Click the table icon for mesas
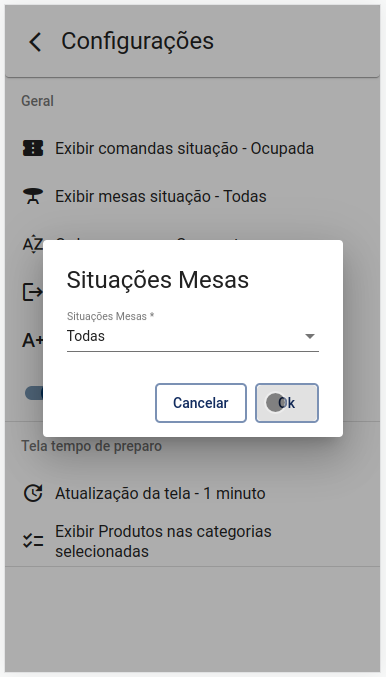 click(33, 196)
